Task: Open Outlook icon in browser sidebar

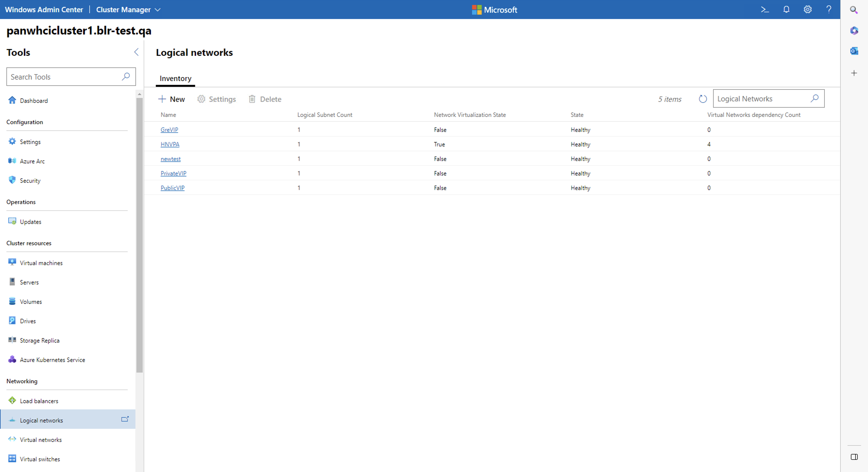Action: [854, 51]
